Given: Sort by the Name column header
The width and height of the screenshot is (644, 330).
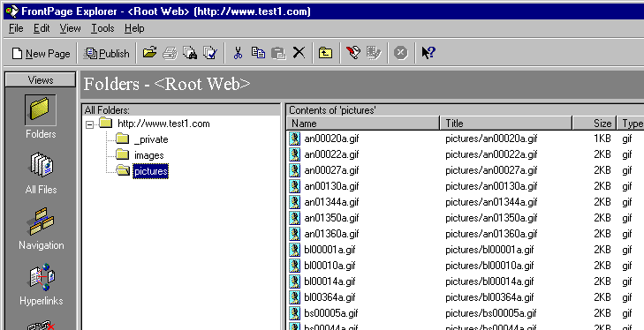Looking at the screenshot, I should [363, 124].
